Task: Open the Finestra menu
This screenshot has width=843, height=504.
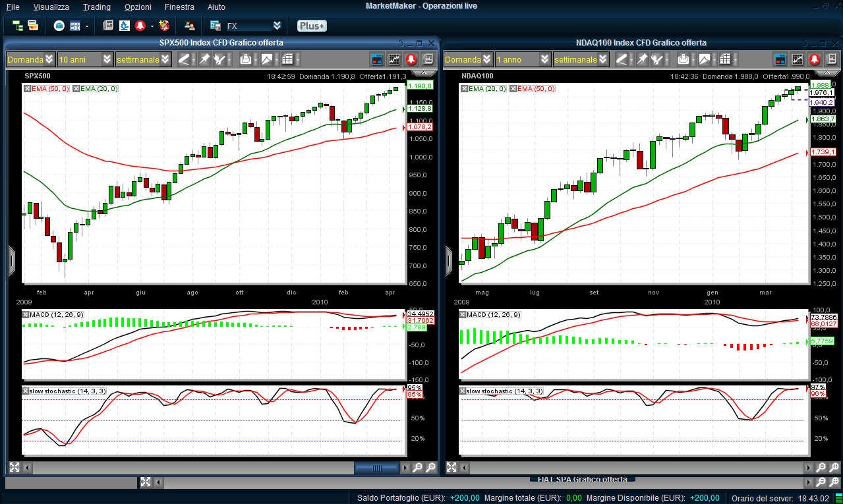Action: 179,7
